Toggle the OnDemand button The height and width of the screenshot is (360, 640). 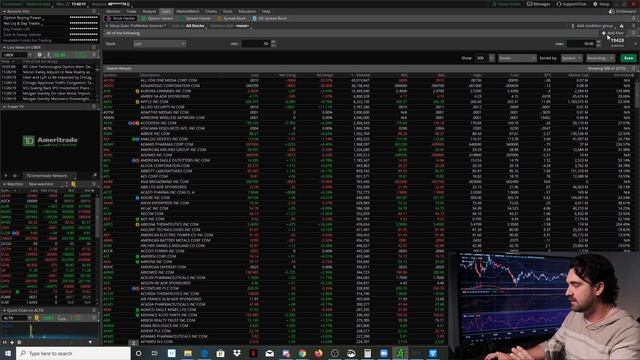623,11
